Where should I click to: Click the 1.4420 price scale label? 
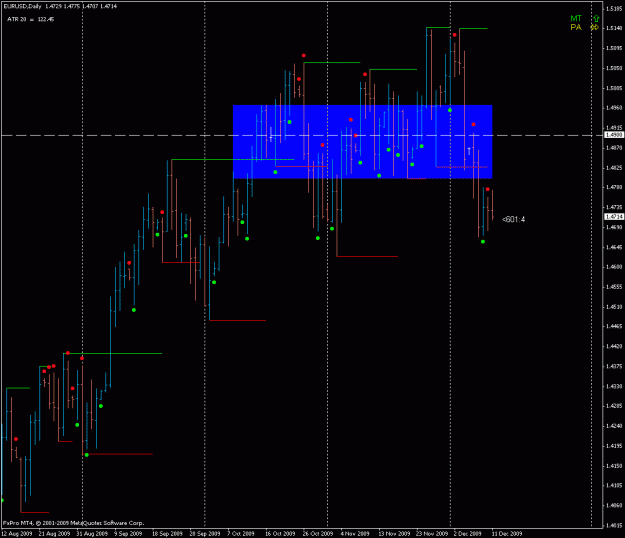click(614, 346)
